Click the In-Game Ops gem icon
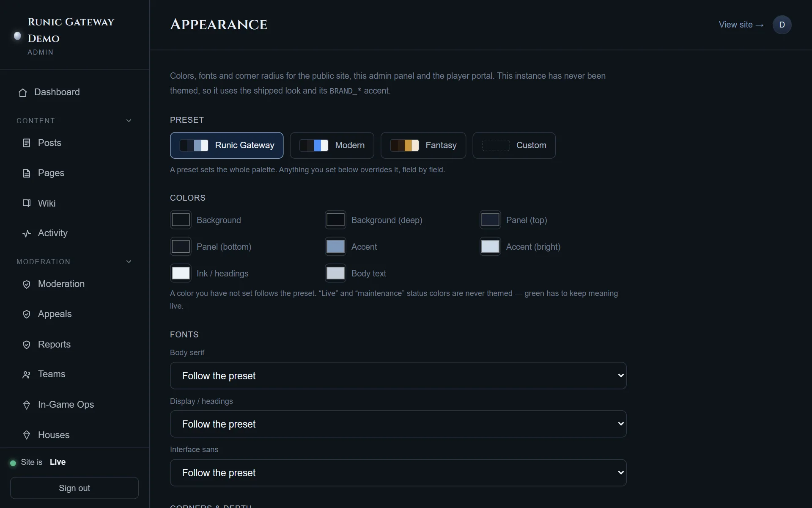This screenshot has height=508, width=812. click(x=27, y=405)
